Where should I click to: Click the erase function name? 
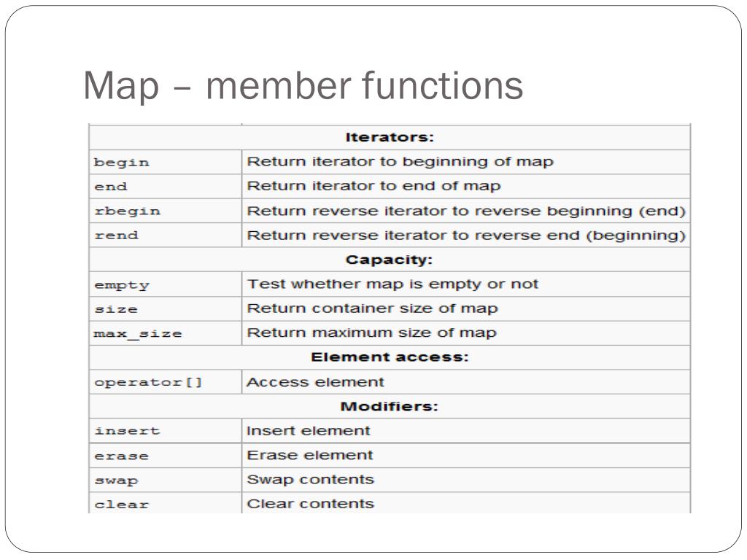pyautogui.click(x=122, y=456)
